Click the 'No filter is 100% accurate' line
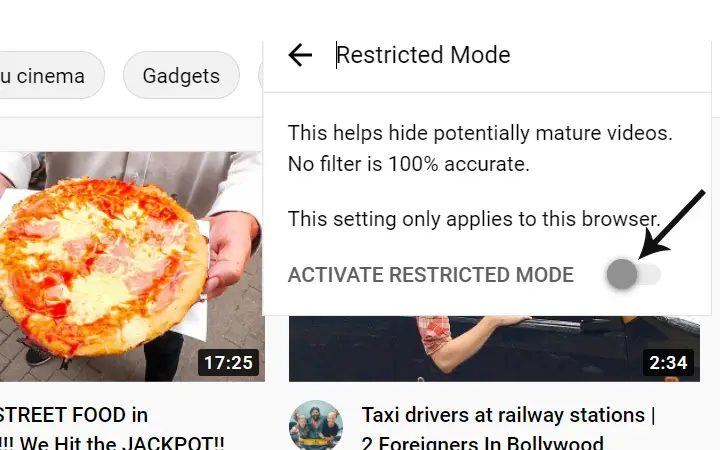The height and width of the screenshot is (450, 720). (409, 164)
